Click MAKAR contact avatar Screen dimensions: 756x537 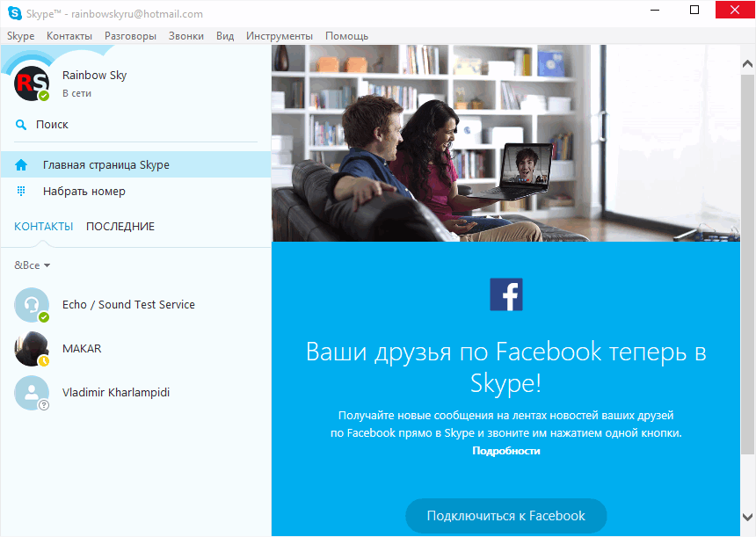(x=32, y=349)
